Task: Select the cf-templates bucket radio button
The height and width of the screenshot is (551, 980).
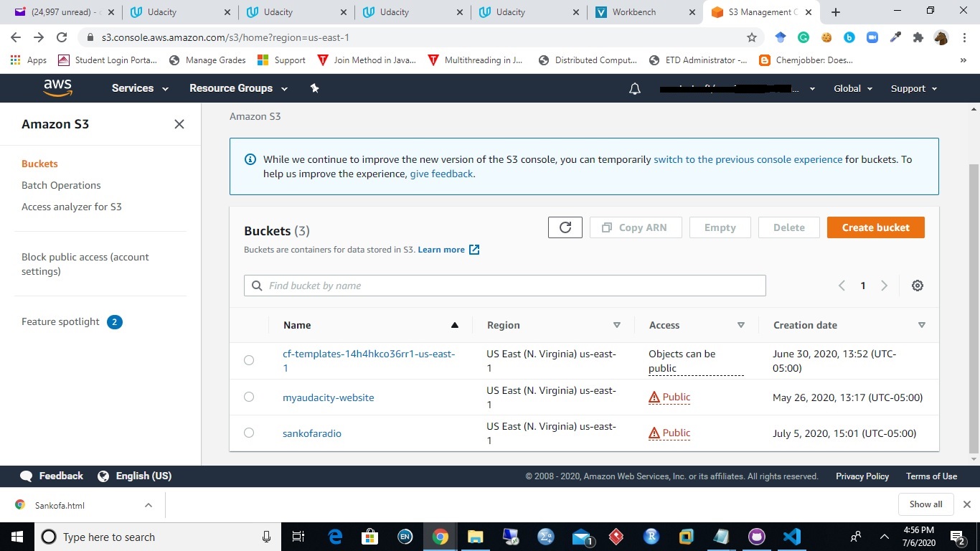Action: (x=249, y=360)
